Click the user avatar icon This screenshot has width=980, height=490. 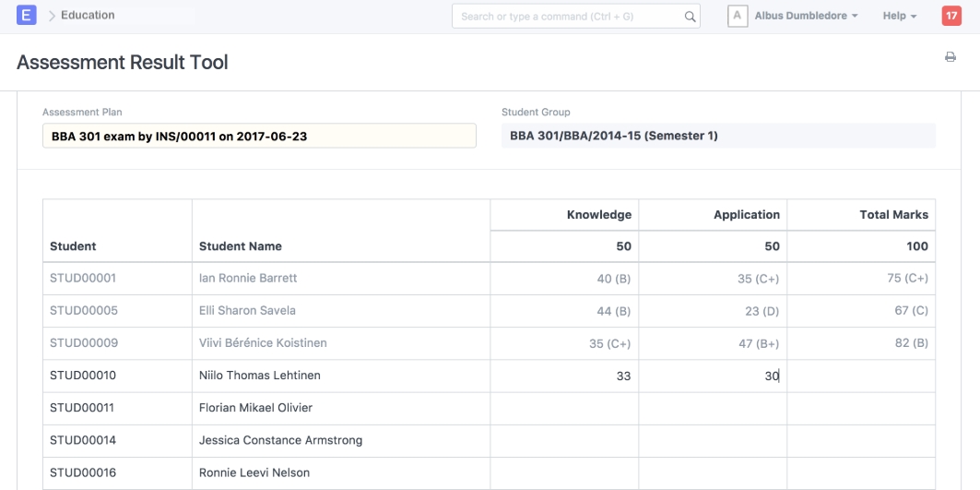point(738,17)
